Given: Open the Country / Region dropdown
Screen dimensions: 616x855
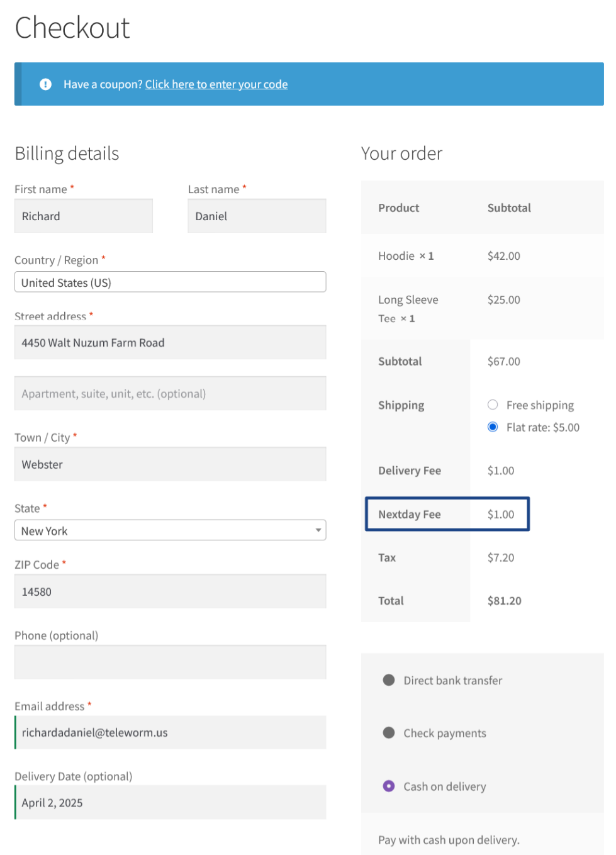Looking at the screenshot, I should pyautogui.click(x=170, y=282).
